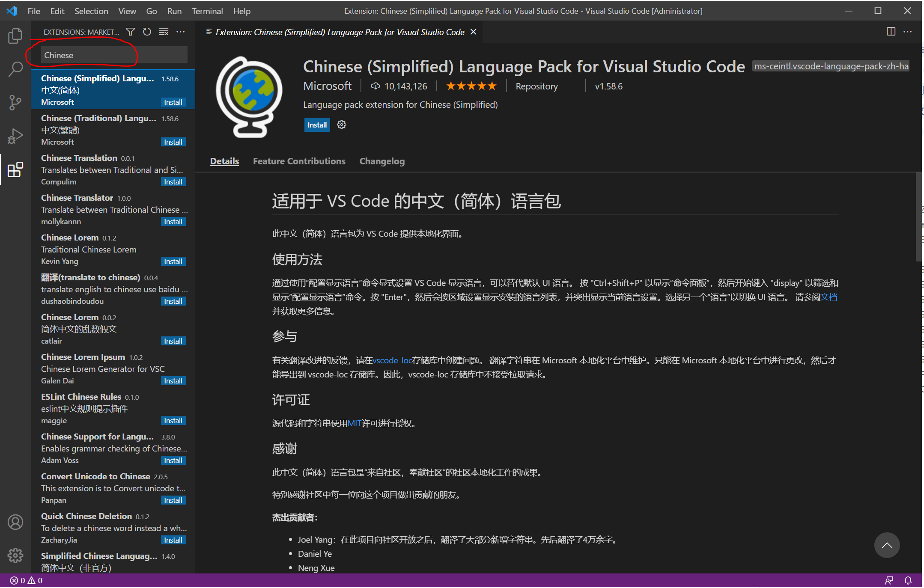This screenshot has height=588, width=924.
Task: Open the vscode-loc repository link
Action: click(392, 360)
